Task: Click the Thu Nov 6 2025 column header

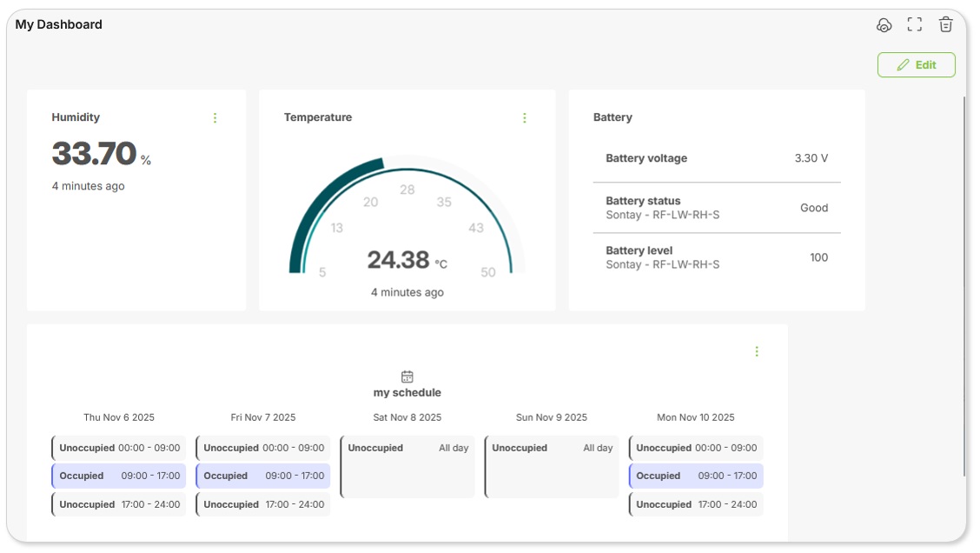Action: click(119, 417)
